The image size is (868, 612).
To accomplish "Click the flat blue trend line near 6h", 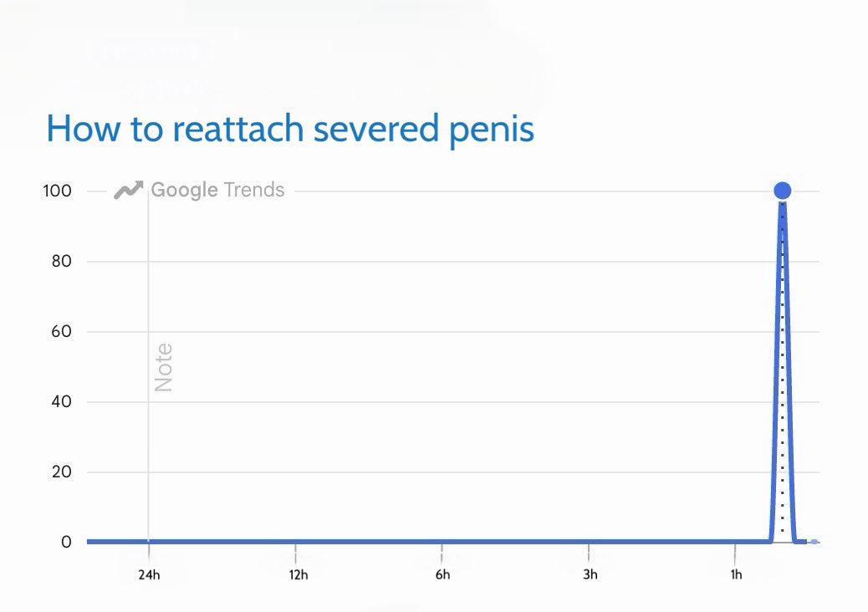I will (442, 542).
